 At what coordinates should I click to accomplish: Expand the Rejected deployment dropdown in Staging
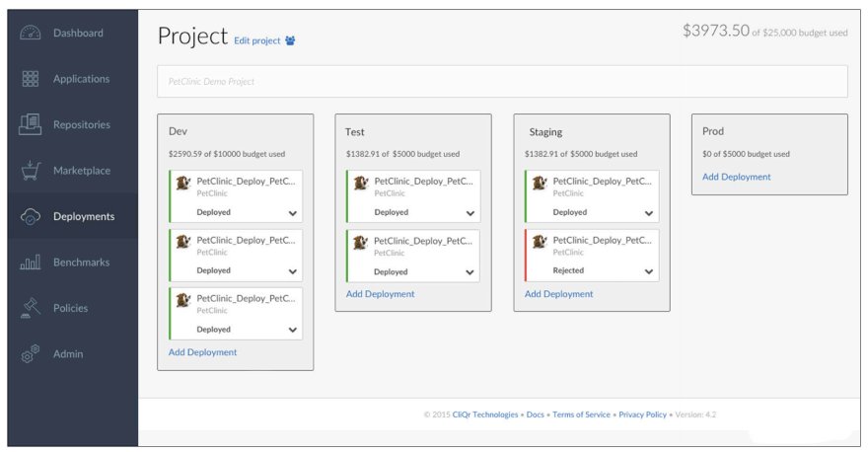coord(648,271)
